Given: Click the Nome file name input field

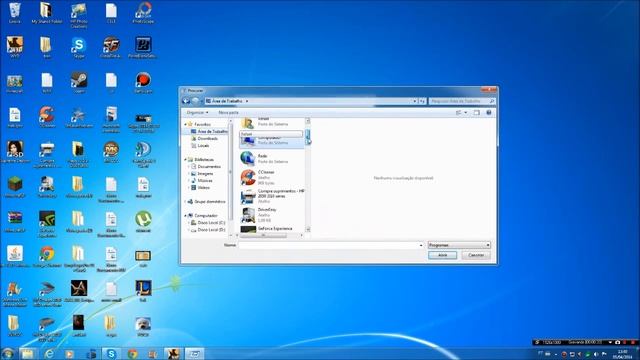Looking at the screenshot, I should coord(329,245).
